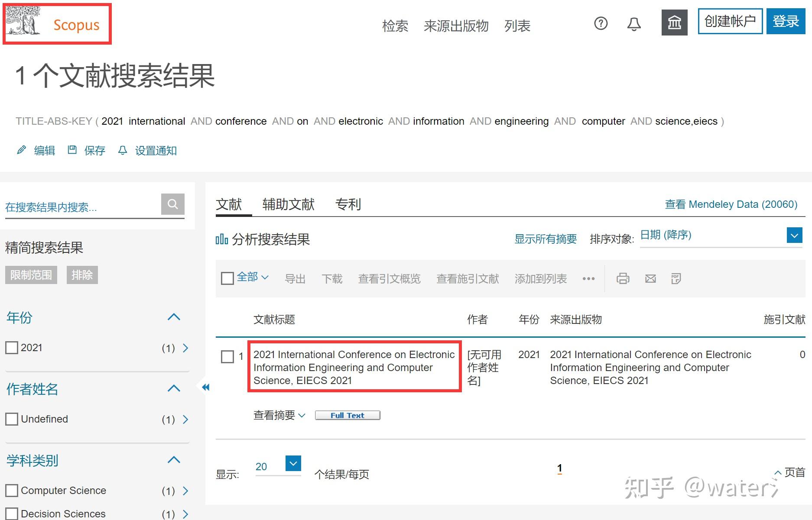Save results as PDF via the PDF icon
The height and width of the screenshot is (520, 812).
pyautogui.click(x=676, y=278)
